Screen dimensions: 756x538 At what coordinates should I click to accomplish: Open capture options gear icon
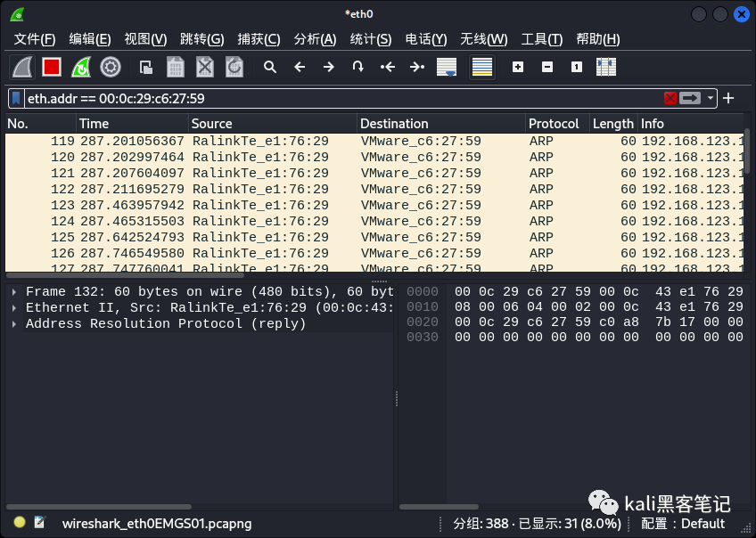(x=111, y=67)
